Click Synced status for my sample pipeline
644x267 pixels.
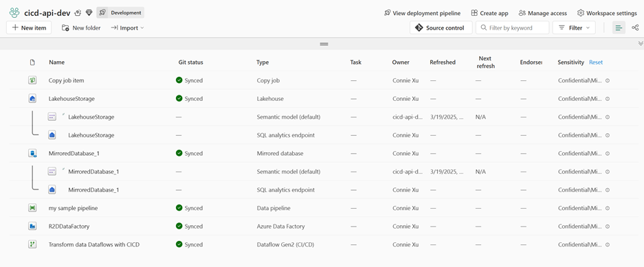pyautogui.click(x=189, y=208)
